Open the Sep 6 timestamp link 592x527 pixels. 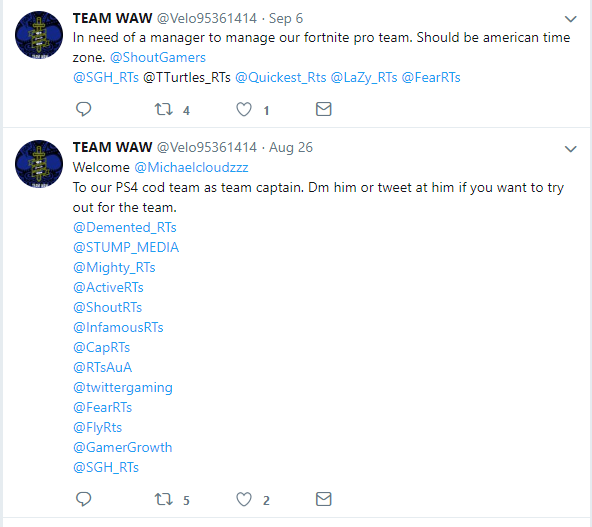pyautogui.click(x=286, y=18)
